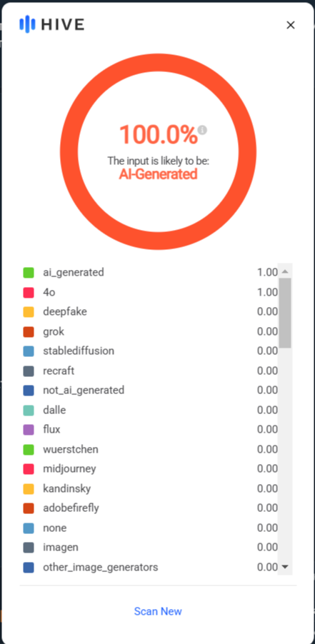Click the yellow deepfake color swatch
Viewport: 315px width, 644px height.
tap(29, 312)
